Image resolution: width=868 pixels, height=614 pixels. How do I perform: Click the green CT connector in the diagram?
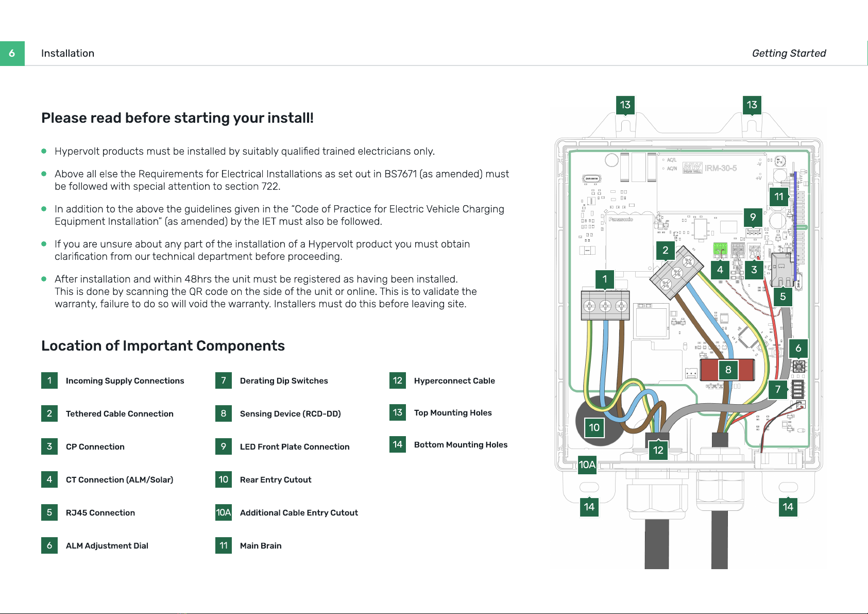coord(720,250)
